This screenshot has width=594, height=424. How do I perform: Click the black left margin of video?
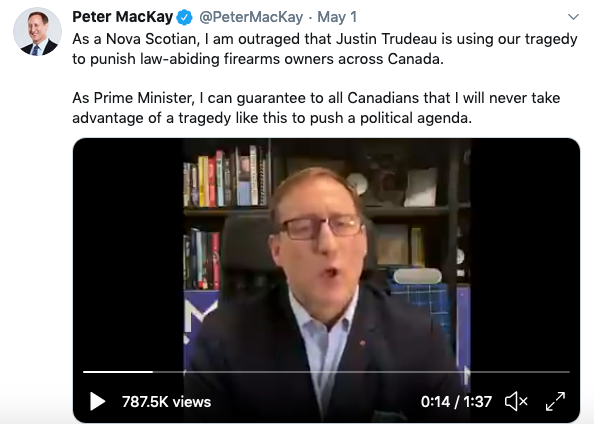tap(128, 250)
